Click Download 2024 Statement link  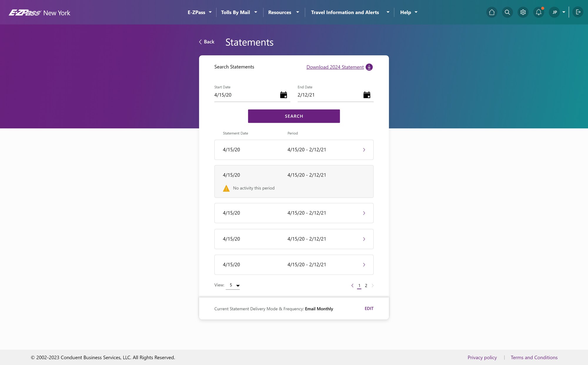tap(335, 67)
